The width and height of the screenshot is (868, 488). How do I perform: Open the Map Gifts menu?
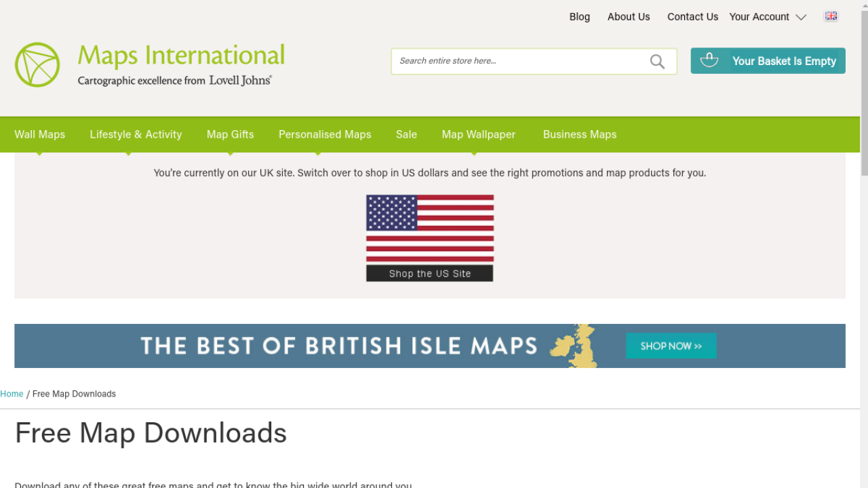point(231,134)
